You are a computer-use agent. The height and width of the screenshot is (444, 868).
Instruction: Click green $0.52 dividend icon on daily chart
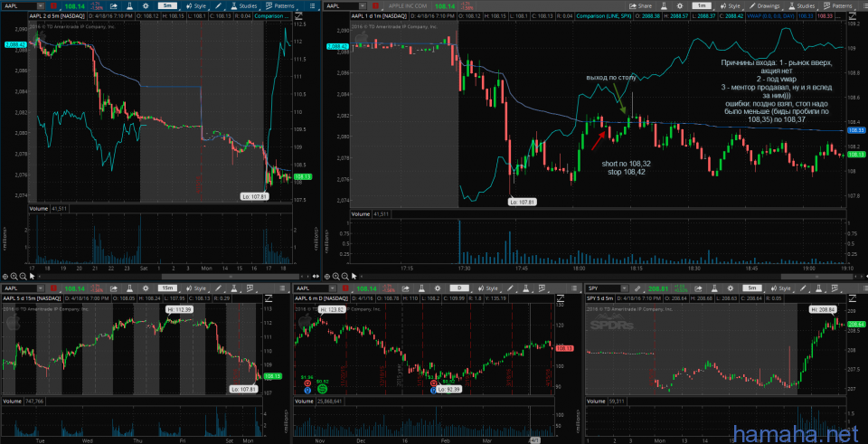(322, 389)
